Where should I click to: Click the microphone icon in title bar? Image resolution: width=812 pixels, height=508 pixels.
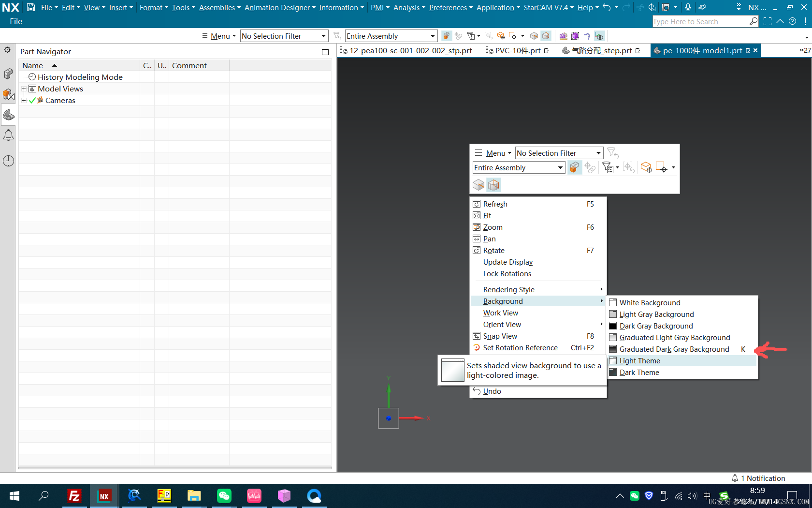tap(688, 7)
